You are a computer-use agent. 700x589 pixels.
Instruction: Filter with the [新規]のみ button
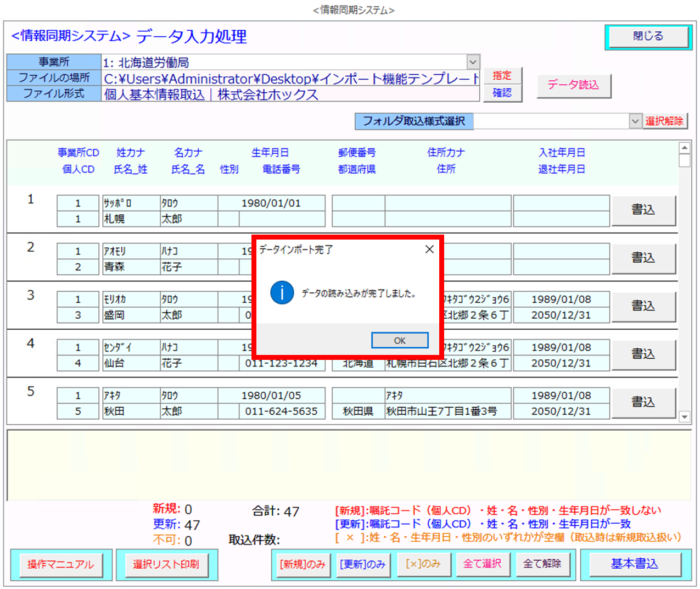coord(303,564)
